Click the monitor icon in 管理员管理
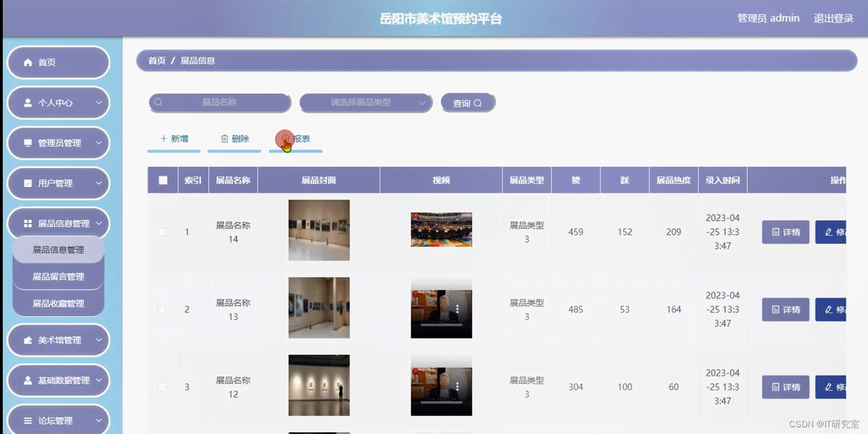The width and height of the screenshot is (868, 434). (x=28, y=143)
